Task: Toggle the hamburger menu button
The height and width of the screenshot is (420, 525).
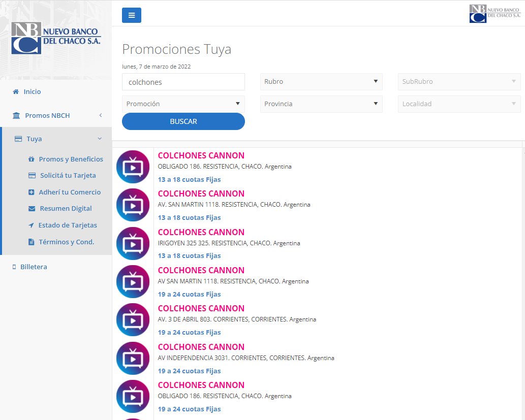Action: 131,15
